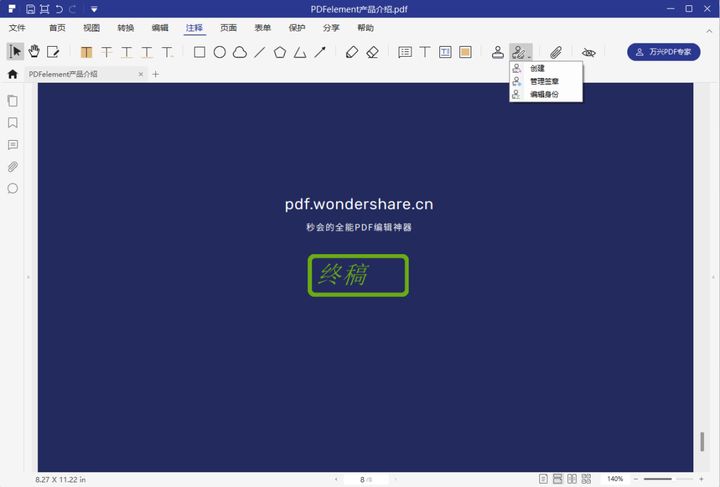Switch to the 视图 tab

(91, 28)
